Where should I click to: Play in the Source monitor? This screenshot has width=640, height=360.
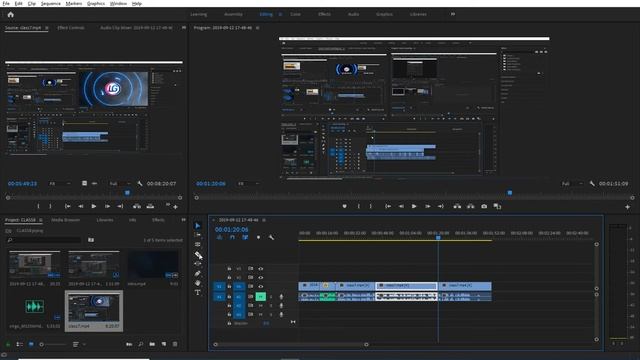pos(93,207)
